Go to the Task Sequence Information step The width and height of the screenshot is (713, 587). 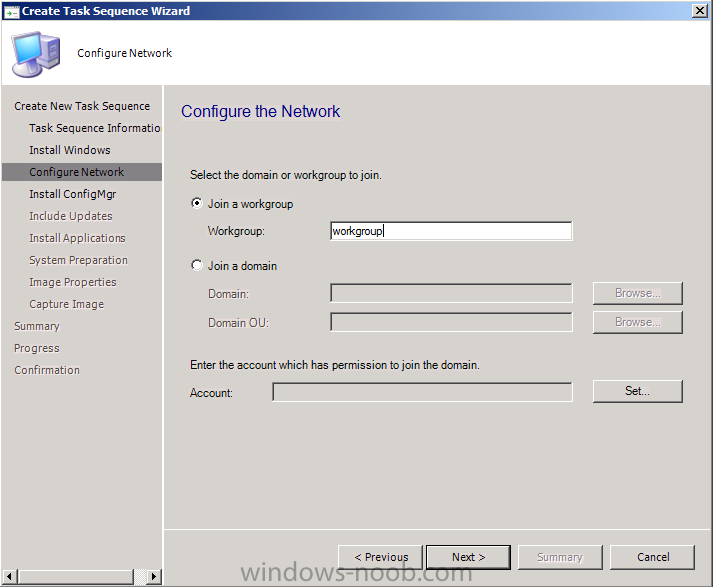[95, 128]
